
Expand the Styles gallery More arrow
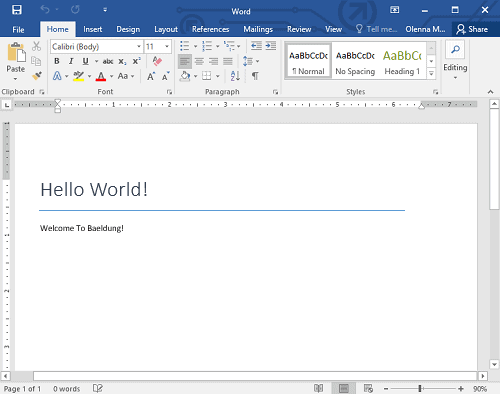[431, 73]
